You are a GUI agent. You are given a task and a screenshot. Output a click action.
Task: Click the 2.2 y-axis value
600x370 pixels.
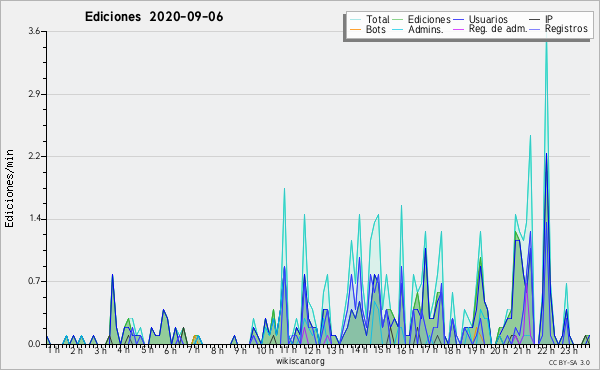(34, 156)
